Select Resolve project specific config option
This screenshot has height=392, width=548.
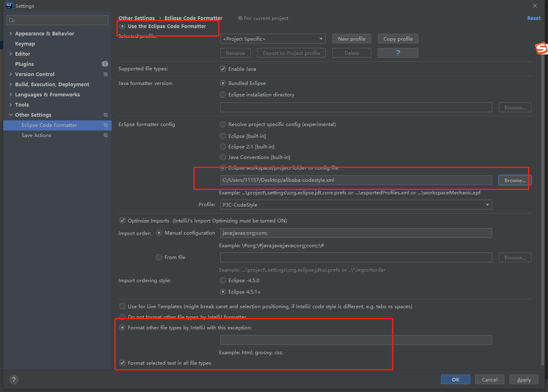[223, 124]
